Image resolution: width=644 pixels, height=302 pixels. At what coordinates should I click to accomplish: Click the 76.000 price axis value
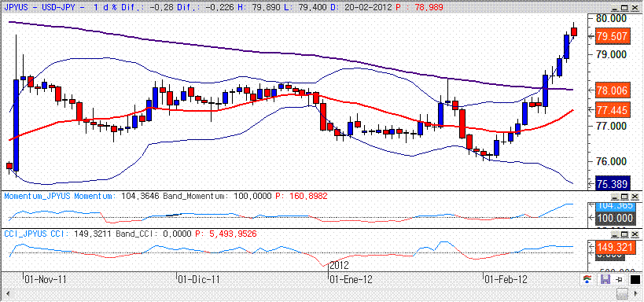click(x=610, y=161)
